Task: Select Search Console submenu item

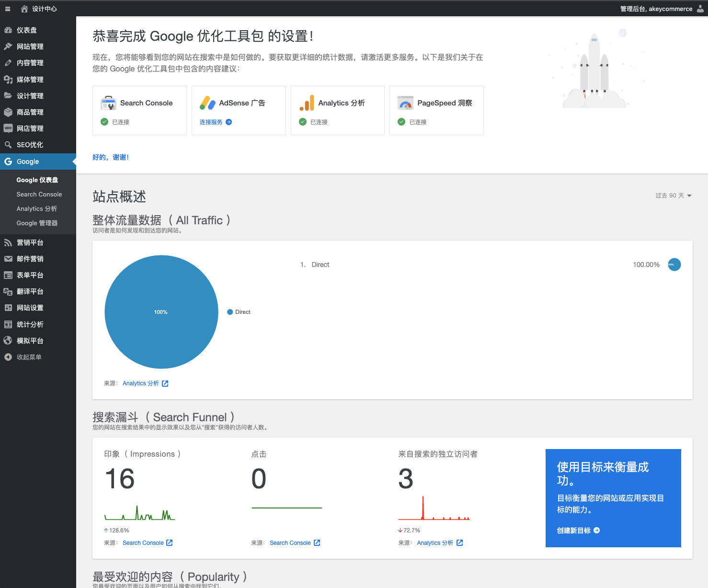Action: click(x=39, y=195)
